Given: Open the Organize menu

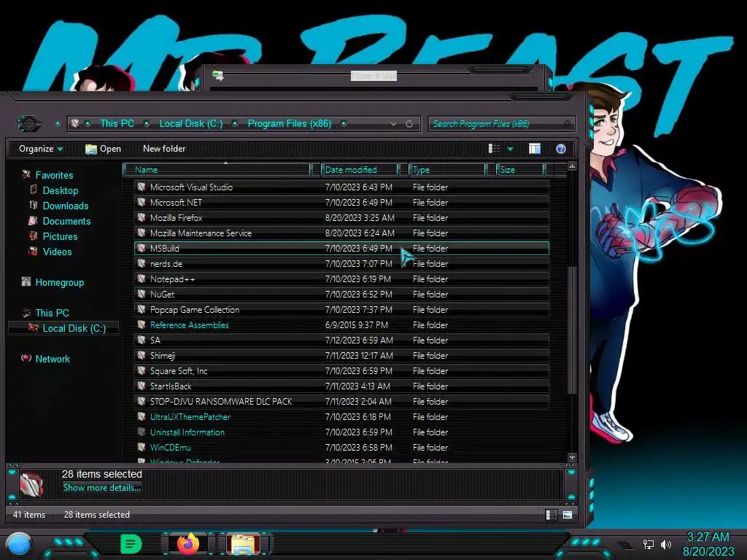Looking at the screenshot, I should 41,149.
